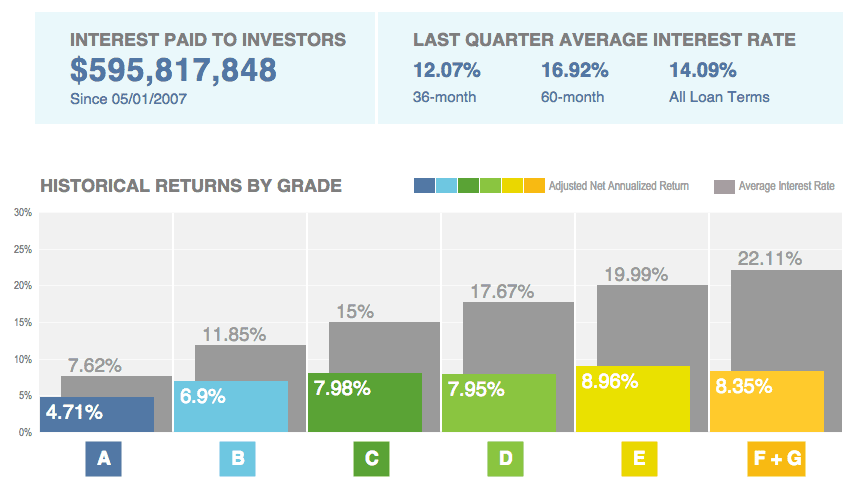Click the light blue legend swatch
Image resolution: width=854 pixels, height=492 pixels.
446,186
